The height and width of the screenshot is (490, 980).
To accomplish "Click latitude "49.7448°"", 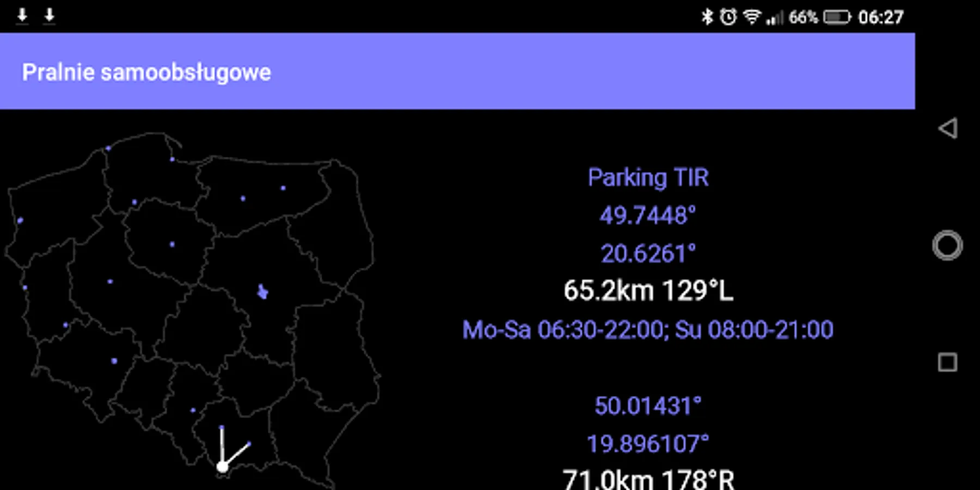I will pyautogui.click(x=648, y=216).
